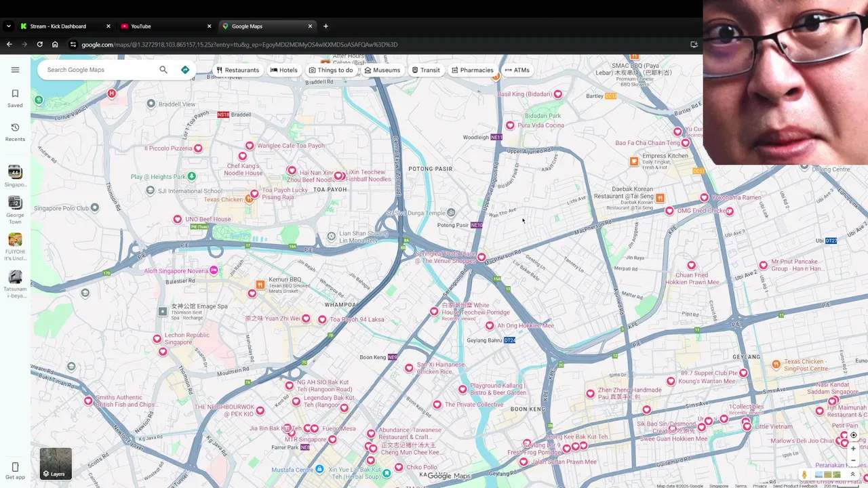Click the Boon Keng NE9 station label
Viewport: 868px width, 488px height.
378,357
